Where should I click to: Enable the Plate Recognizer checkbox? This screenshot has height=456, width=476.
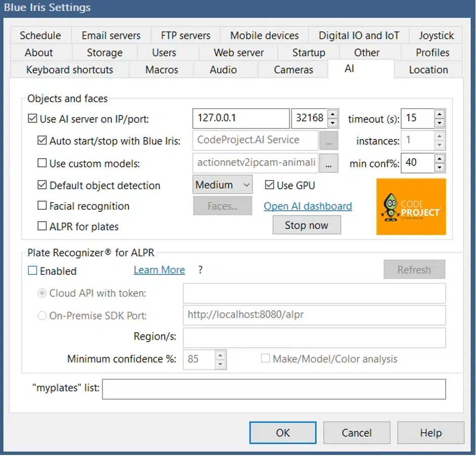[x=32, y=271]
